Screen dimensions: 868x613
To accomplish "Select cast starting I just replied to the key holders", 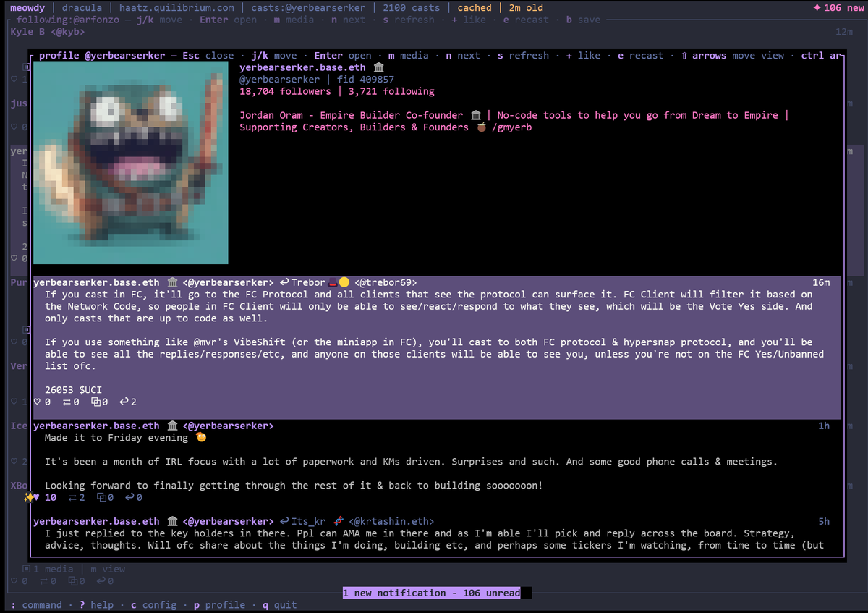I will [x=437, y=533].
